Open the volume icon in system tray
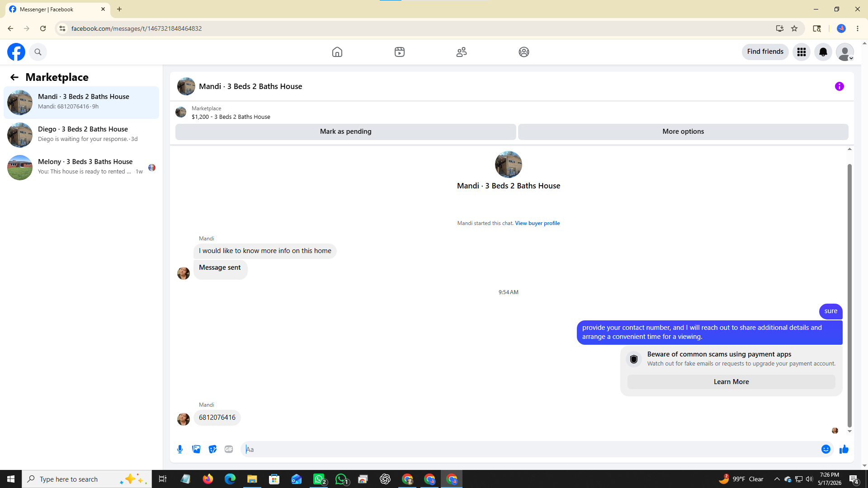This screenshot has width=868, height=488. tap(809, 479)
